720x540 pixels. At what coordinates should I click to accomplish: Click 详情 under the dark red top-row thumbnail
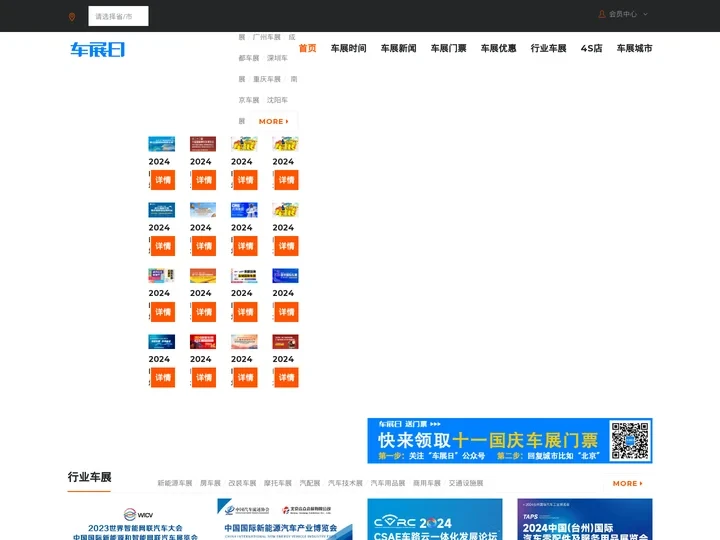(x=204, y=180)
